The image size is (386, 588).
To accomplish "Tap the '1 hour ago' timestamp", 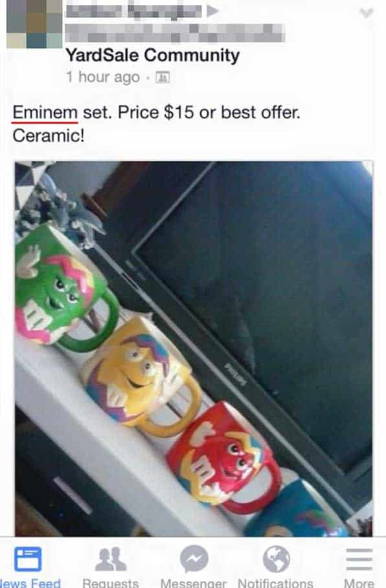I will [x=103, y=77].
